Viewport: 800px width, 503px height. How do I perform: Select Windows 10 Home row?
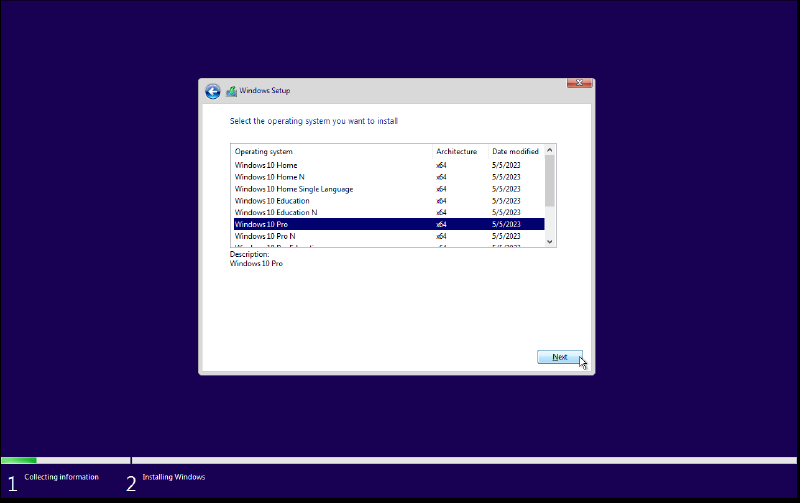click(389, 165)
